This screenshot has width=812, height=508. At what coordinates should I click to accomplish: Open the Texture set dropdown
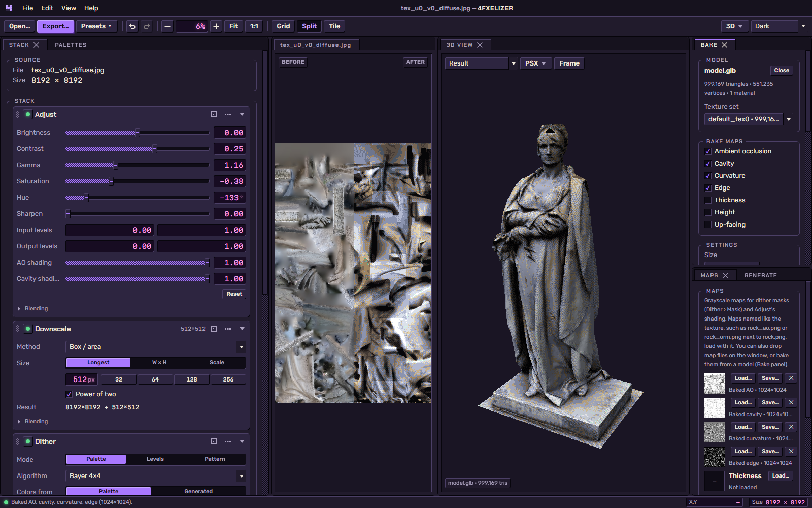[x=749, y=119]
